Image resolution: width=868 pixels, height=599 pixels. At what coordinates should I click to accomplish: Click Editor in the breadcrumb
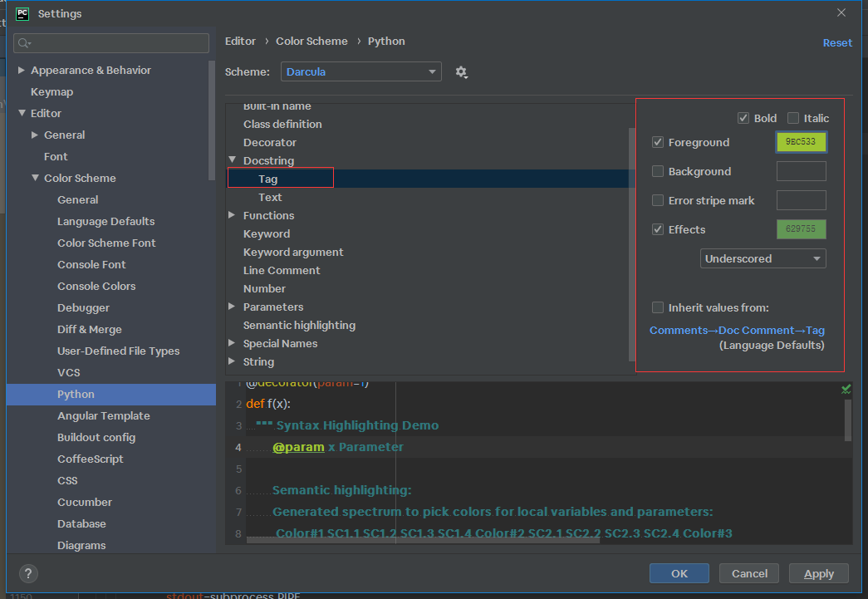[x=240, y=41]
